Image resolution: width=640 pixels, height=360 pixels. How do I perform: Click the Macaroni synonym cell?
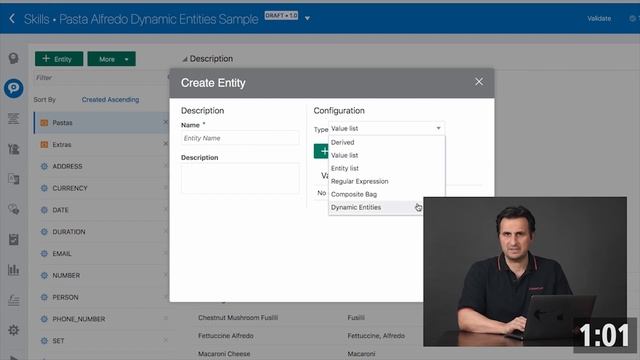[x=361, y=353]
